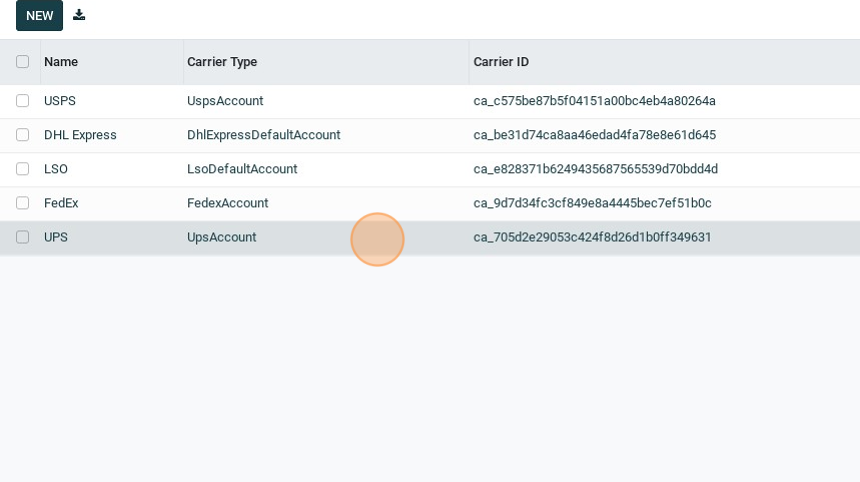Open the DHL Express carrier record

[x=80, y=135]
